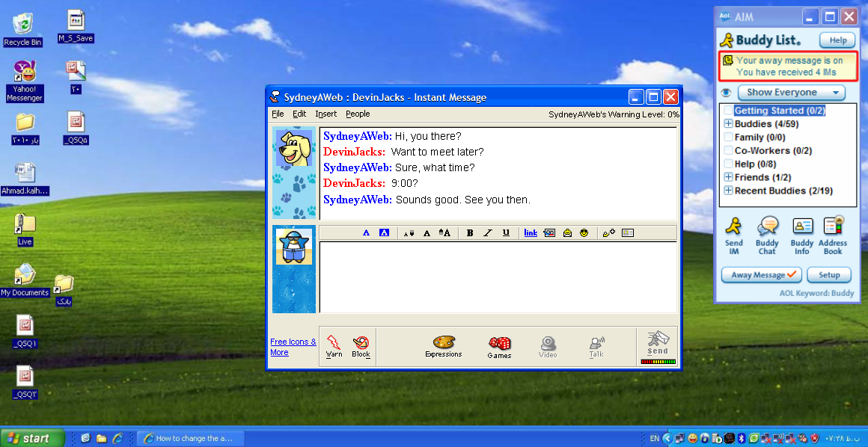Open the Recycle Bin desktop icon
868x447 pixels.
tap(22, 31)
